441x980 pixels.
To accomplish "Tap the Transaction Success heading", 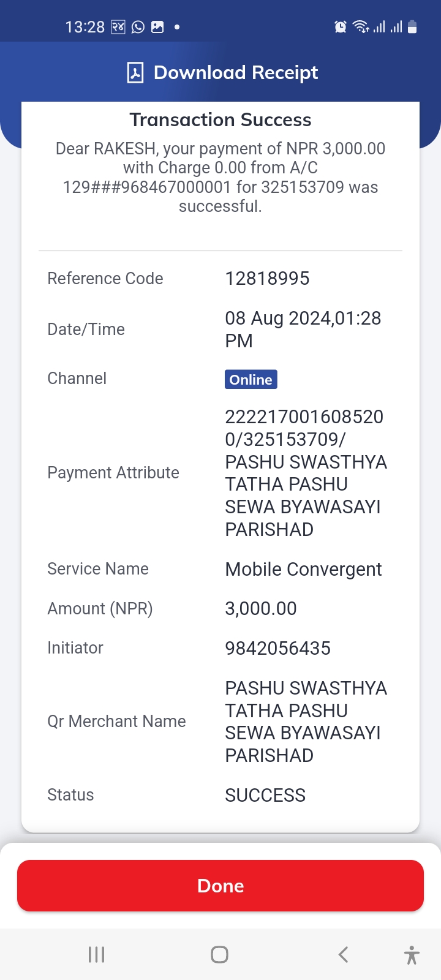I will [x=221, y=120].
